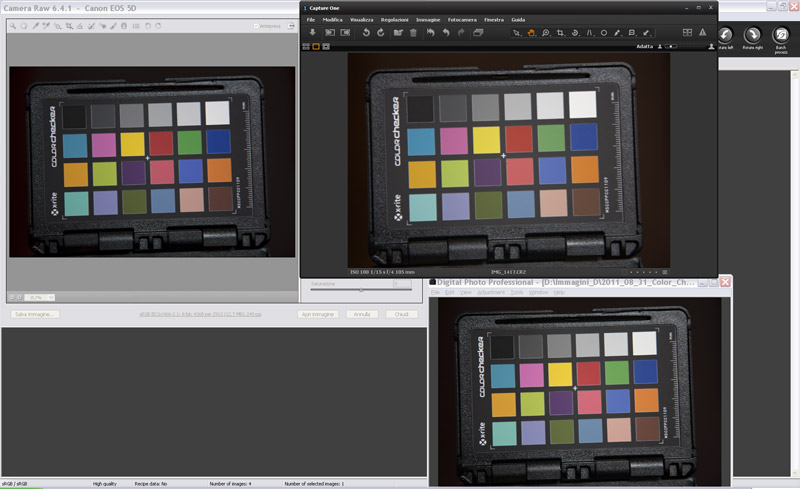Image resolution: width=800 pixels, height=489 pixels.
Task: Click the undo arrow in Capture One toolbar
Action: coord(445,33)
